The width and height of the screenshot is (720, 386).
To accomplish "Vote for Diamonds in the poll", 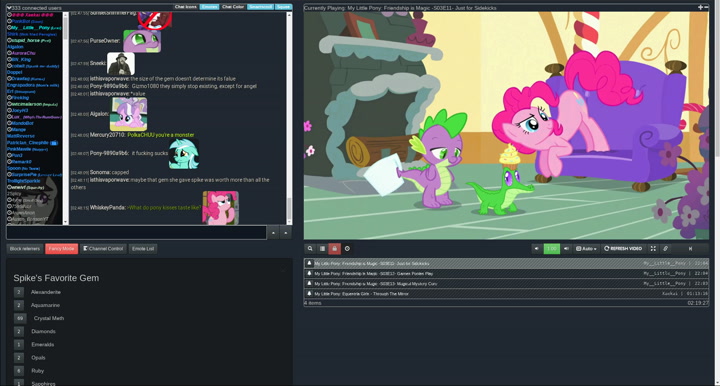I will 19,331.
